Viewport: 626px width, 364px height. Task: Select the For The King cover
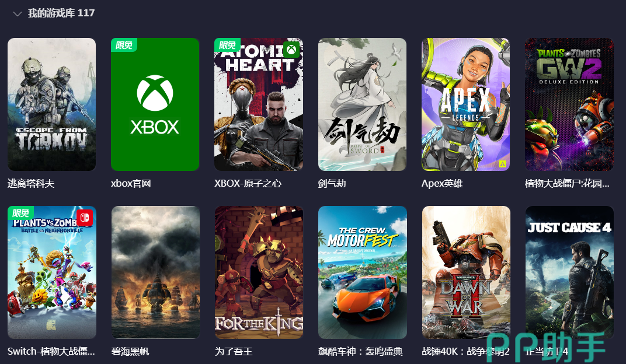pos(259,272)
